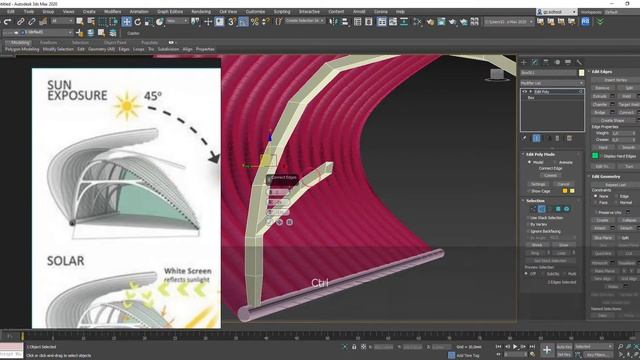This screenshot has width=640, height=360.
Task: Open the Display command panel tab
Action: 568,62
